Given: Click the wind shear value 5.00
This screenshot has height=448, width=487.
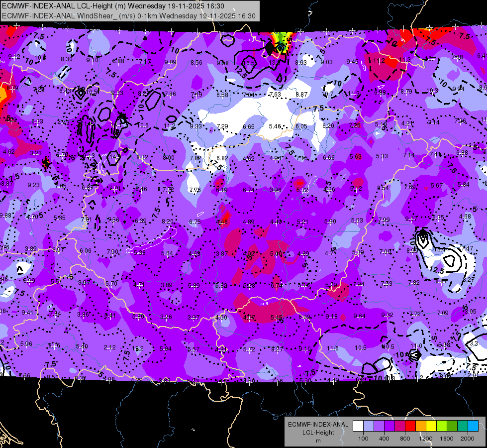Looking at the screenshot, I should point(276,254).
